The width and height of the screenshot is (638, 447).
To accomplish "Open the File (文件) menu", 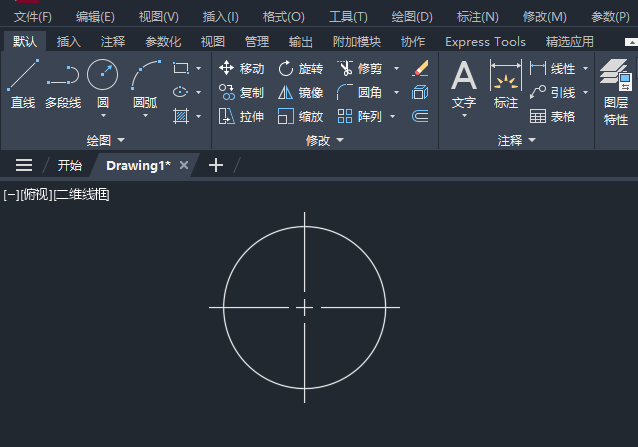I will pos(33,17).
